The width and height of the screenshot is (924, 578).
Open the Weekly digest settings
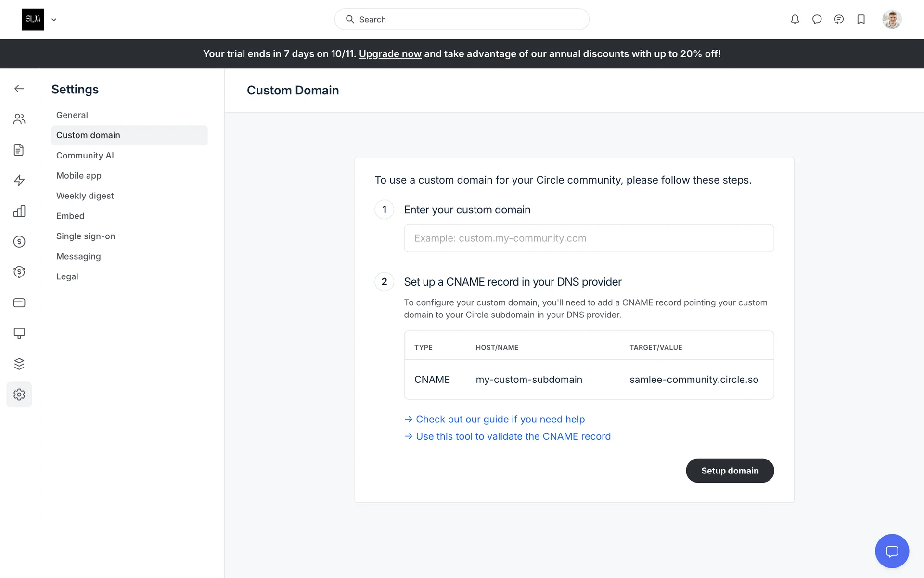85,196
